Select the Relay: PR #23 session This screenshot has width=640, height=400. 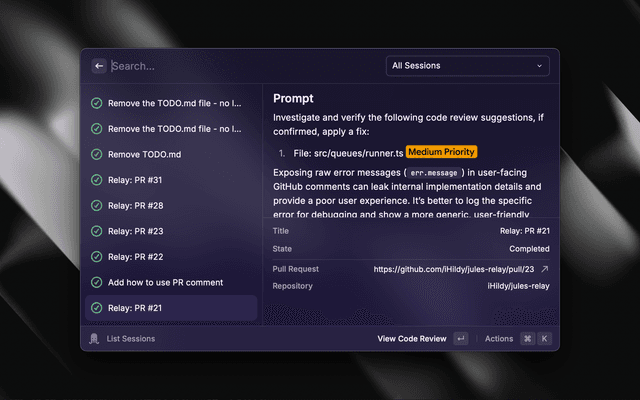point(135,231)
